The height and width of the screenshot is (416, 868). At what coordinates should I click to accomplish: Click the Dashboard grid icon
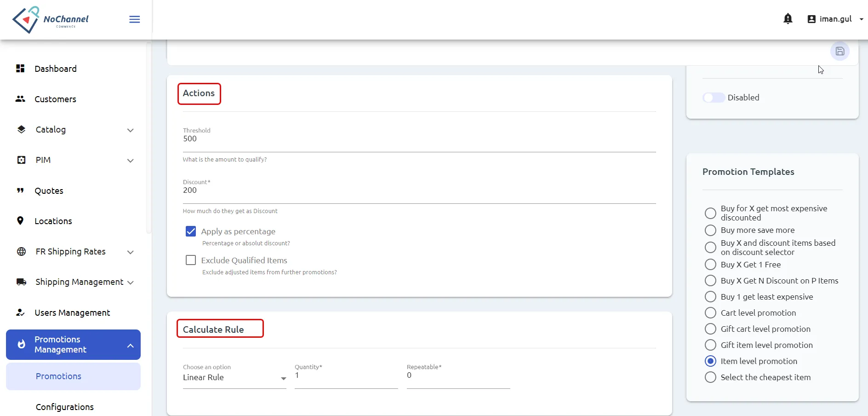tap(20, 69)
